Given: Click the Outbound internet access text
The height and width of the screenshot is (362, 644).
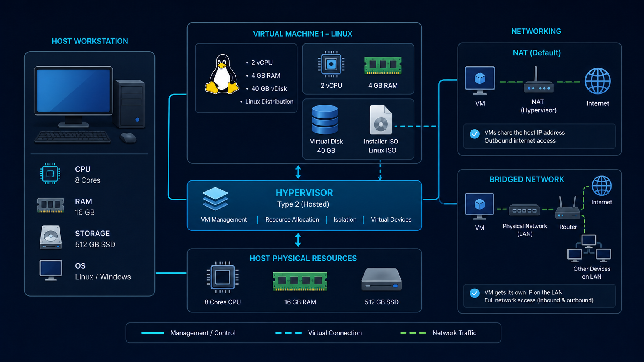Looking at the screenshot, I should click(x=520, y=141).
